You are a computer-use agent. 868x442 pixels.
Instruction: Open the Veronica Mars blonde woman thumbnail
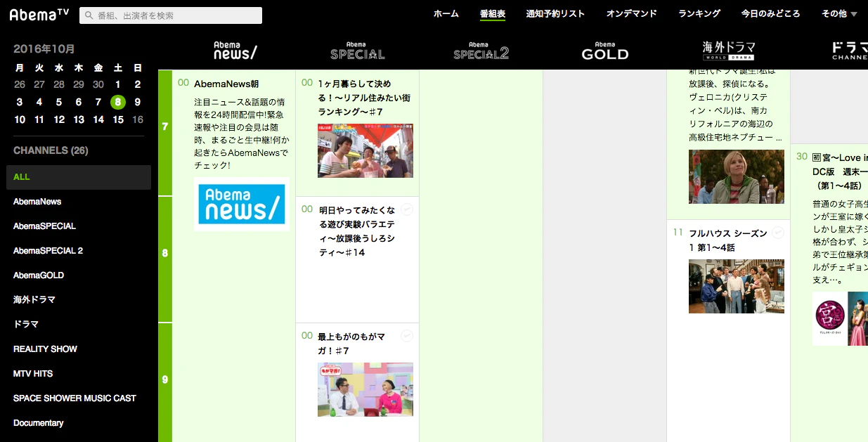tap(737, 176)
